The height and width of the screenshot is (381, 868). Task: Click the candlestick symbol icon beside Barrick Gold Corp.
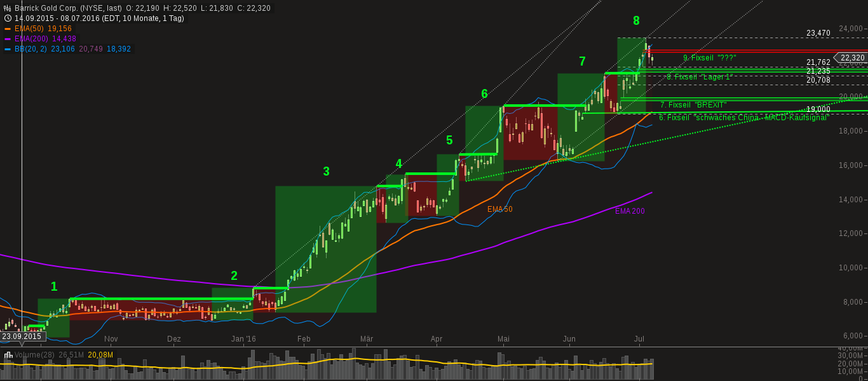7,8
